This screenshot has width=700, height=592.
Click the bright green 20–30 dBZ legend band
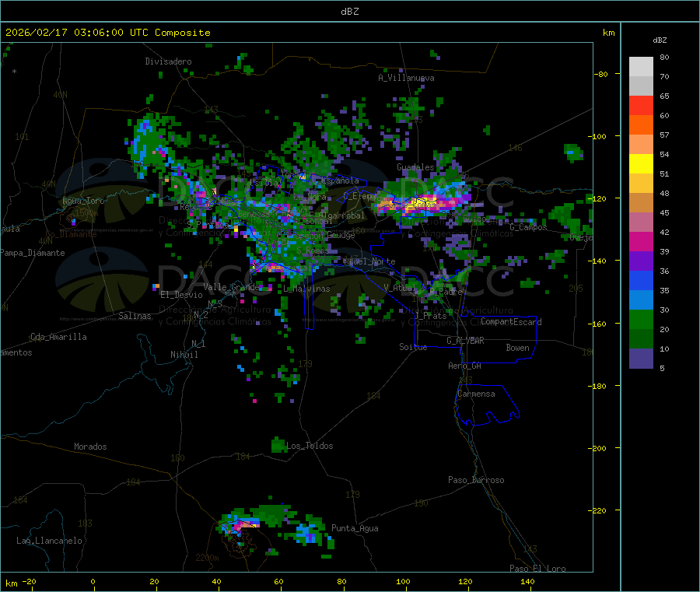(641, 319)
